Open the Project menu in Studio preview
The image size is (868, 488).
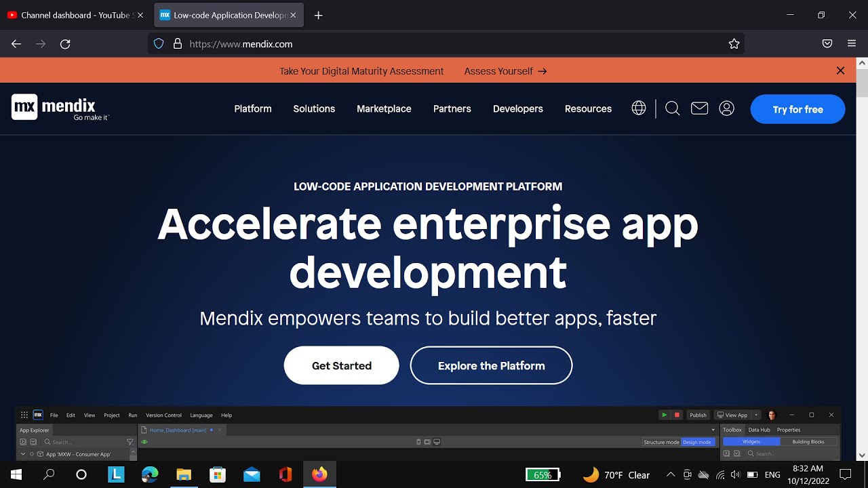point(112,415)
